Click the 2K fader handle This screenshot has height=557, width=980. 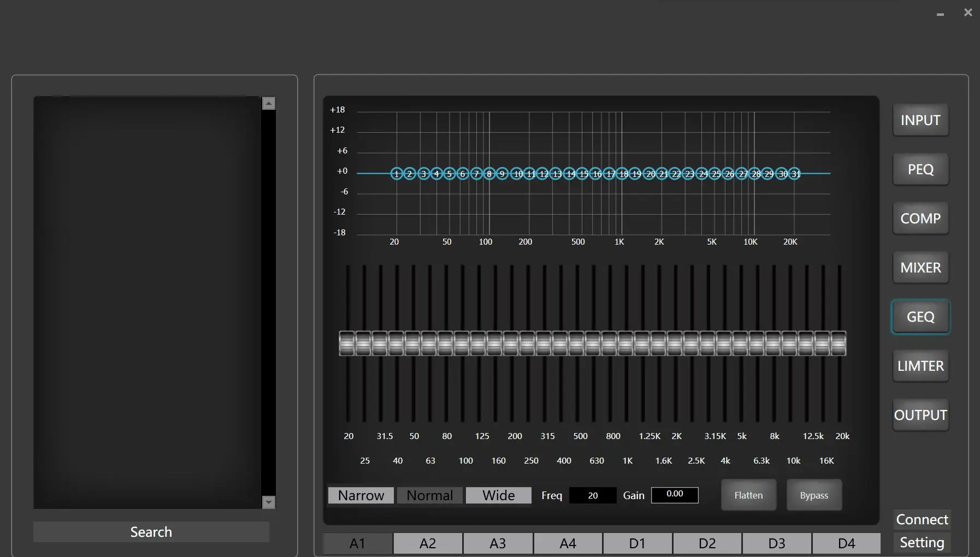[x=675, y=343]
